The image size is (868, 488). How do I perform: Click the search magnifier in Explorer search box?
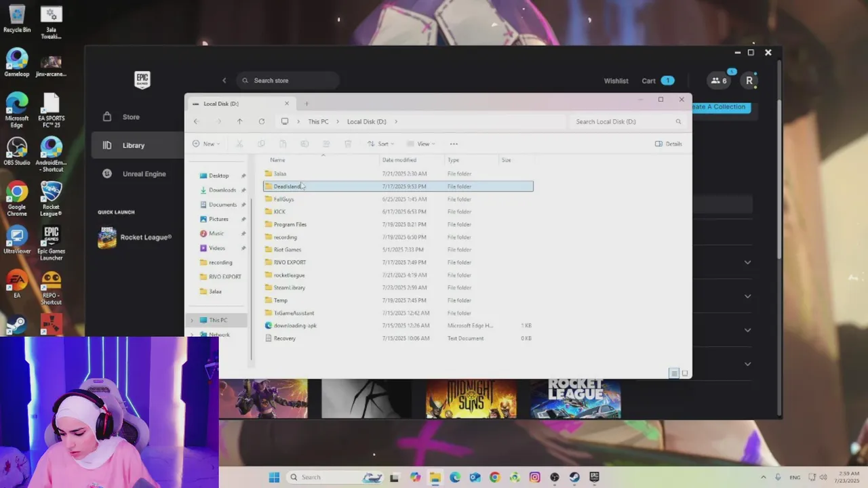tap(678, 121)
